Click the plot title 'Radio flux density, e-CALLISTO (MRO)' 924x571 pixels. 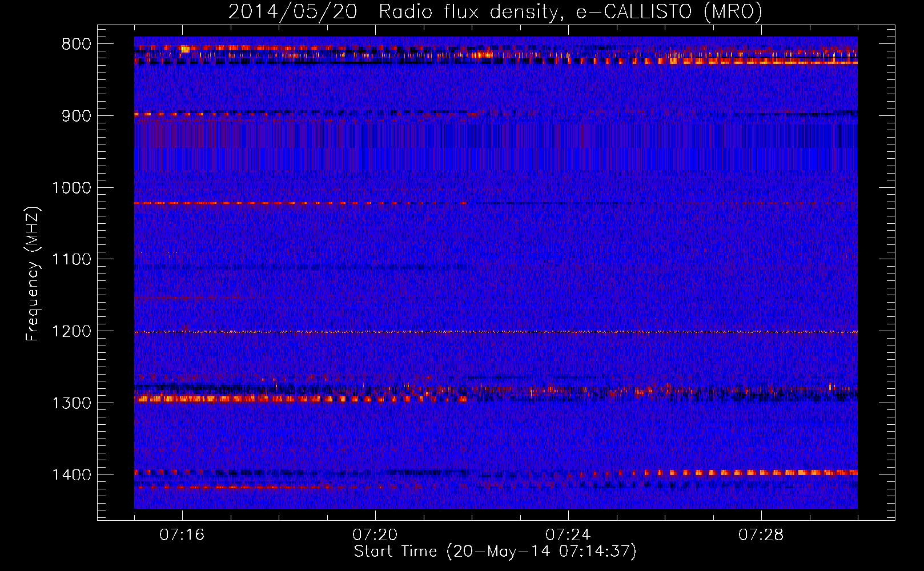pos(571,11)
